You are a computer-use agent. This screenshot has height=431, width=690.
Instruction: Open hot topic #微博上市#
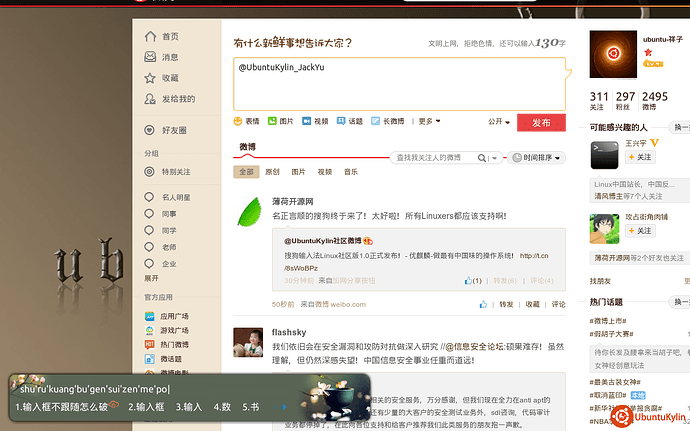click(x=608, y=320)
